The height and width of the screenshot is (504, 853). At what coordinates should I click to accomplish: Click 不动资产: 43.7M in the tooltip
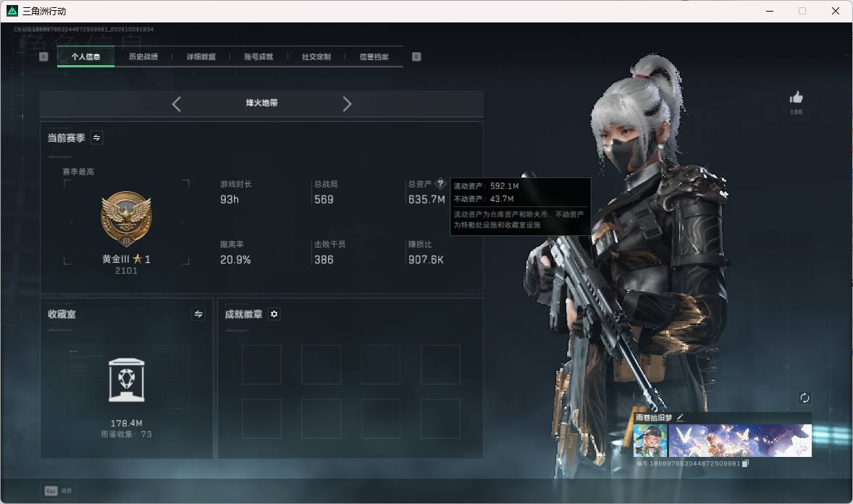tap(484, 199)
